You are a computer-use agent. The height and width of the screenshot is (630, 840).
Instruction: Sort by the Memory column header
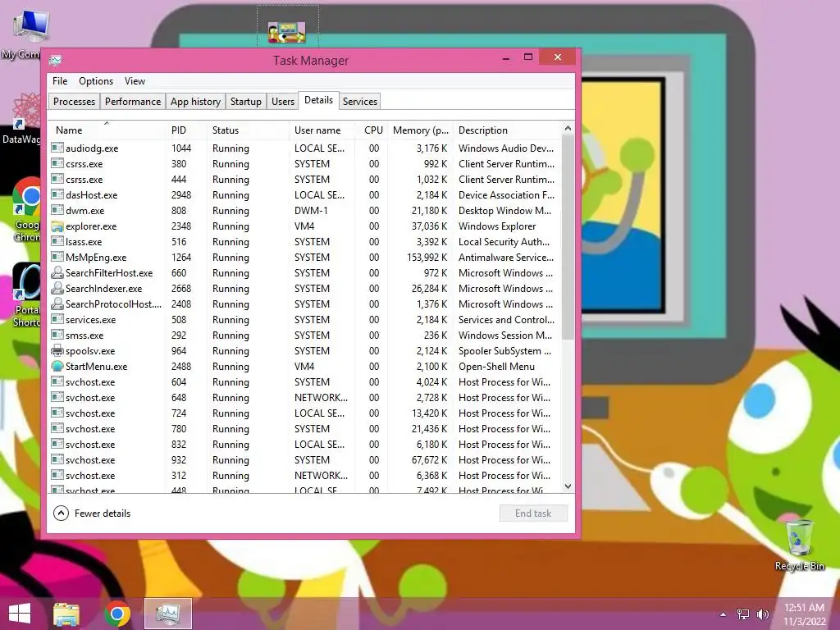pos(421,130)
